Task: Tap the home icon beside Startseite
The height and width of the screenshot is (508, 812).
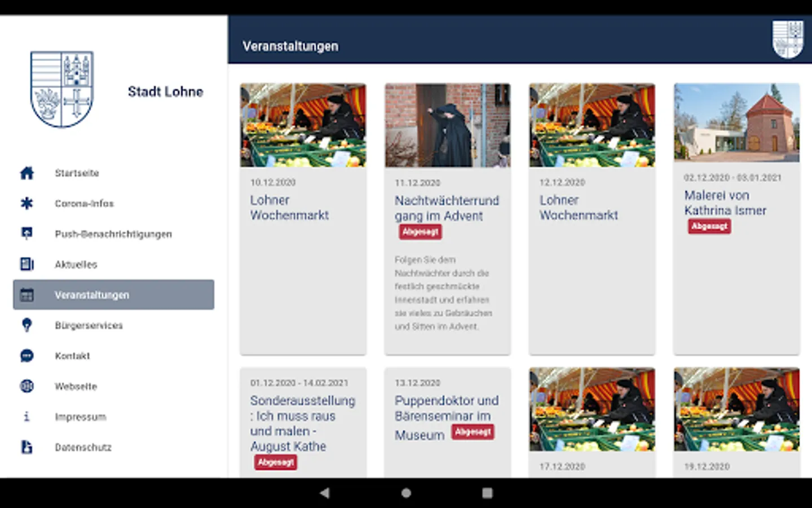Action: tap(27, 173)
